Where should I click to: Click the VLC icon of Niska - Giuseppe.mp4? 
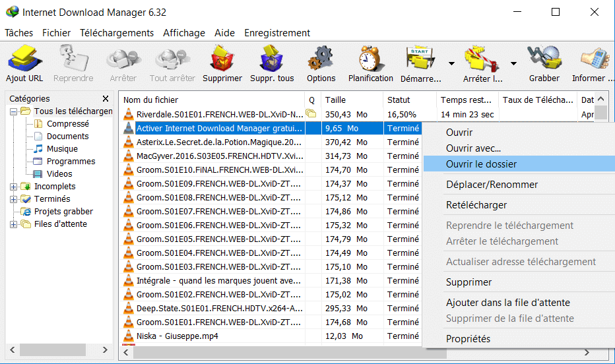click(x=128, y=336)
